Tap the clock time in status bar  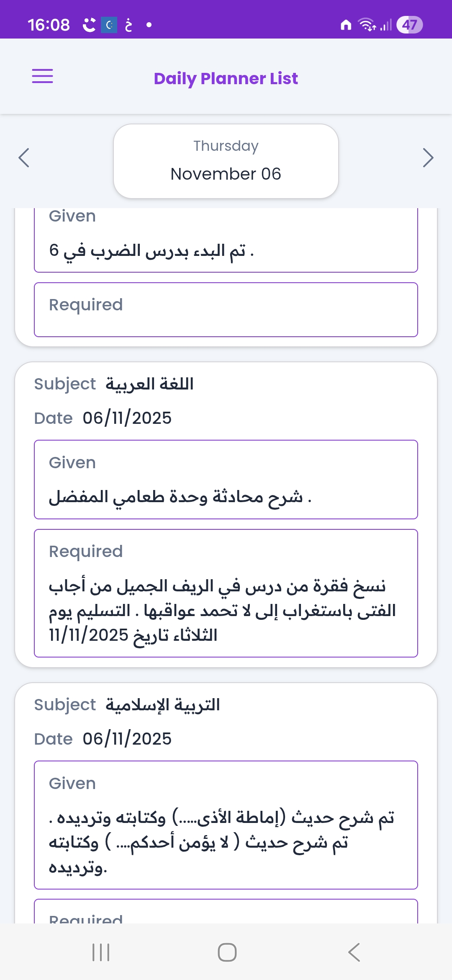(x=49, y=25)
